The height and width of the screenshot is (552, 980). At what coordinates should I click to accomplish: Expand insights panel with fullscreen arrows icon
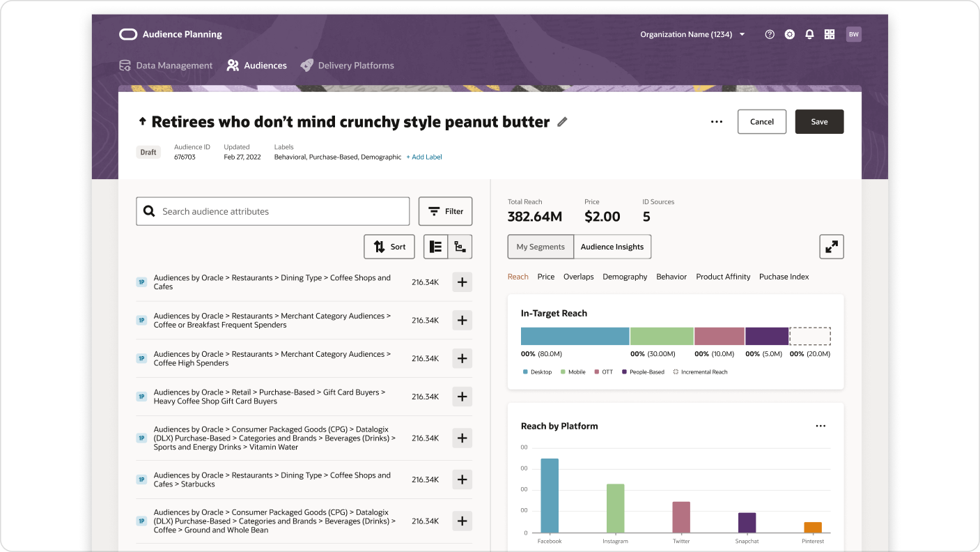[x=832, y=247]
